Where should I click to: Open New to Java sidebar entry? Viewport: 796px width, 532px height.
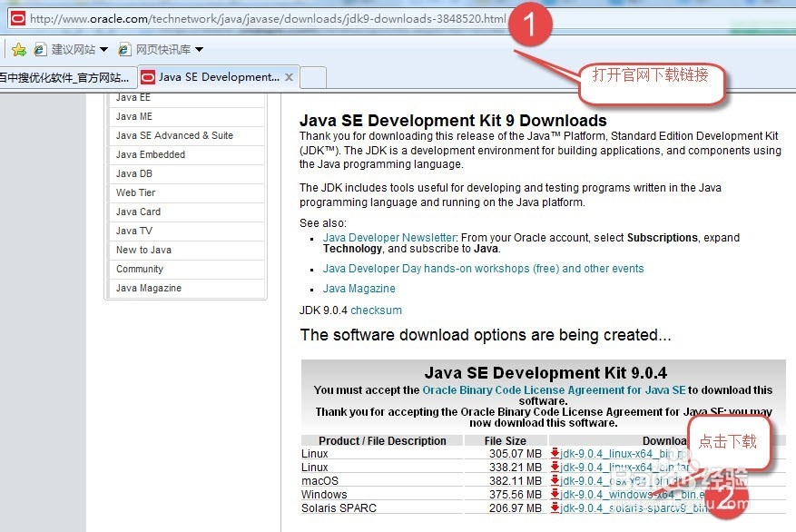click(143, 250)
